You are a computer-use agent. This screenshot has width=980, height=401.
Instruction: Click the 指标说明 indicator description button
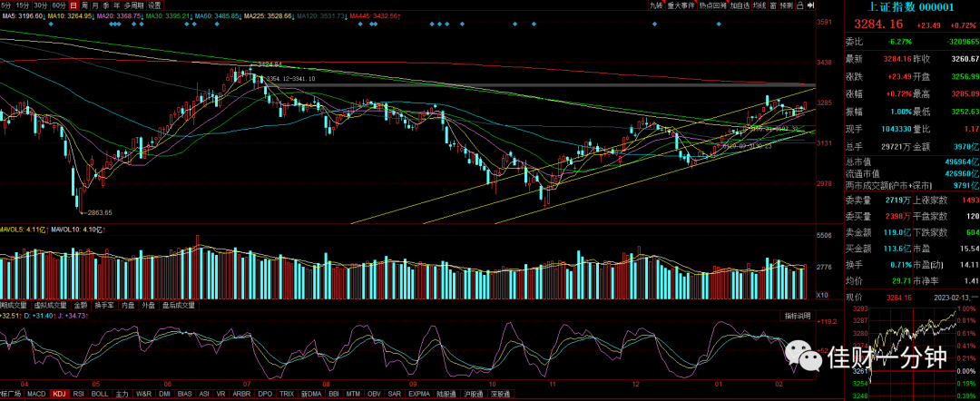798,317
